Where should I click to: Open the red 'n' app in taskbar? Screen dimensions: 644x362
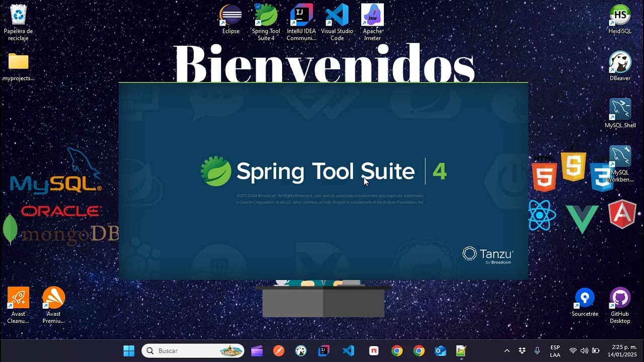pyautogui.click(x=373, y=351)
